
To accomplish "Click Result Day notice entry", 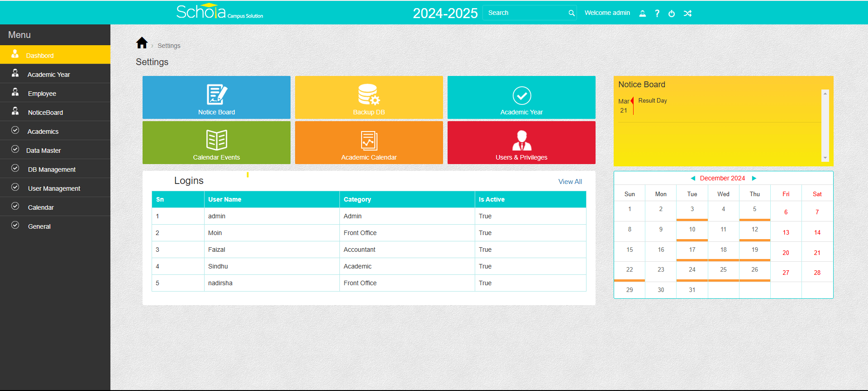I will click(x=653, y=100).
